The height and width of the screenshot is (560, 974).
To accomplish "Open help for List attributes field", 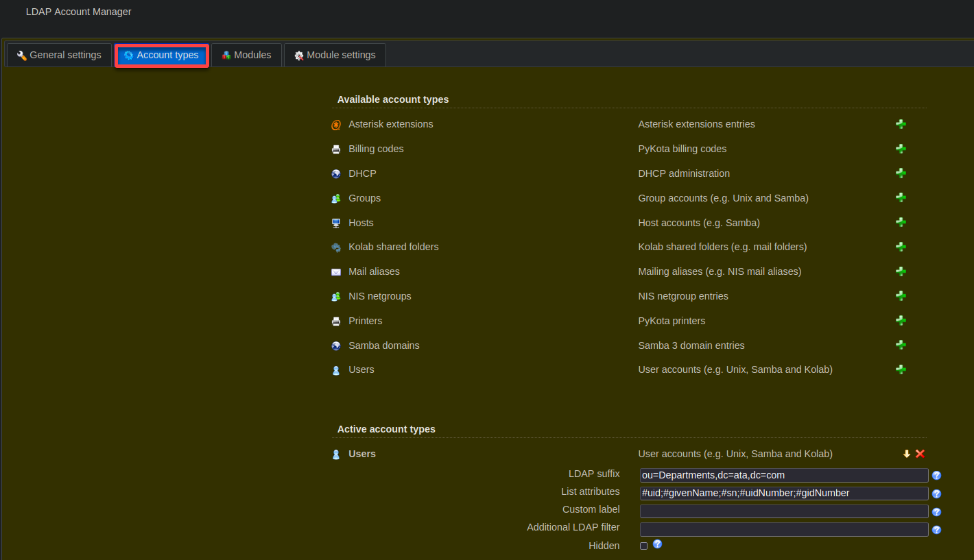I will tap(936, 494).
